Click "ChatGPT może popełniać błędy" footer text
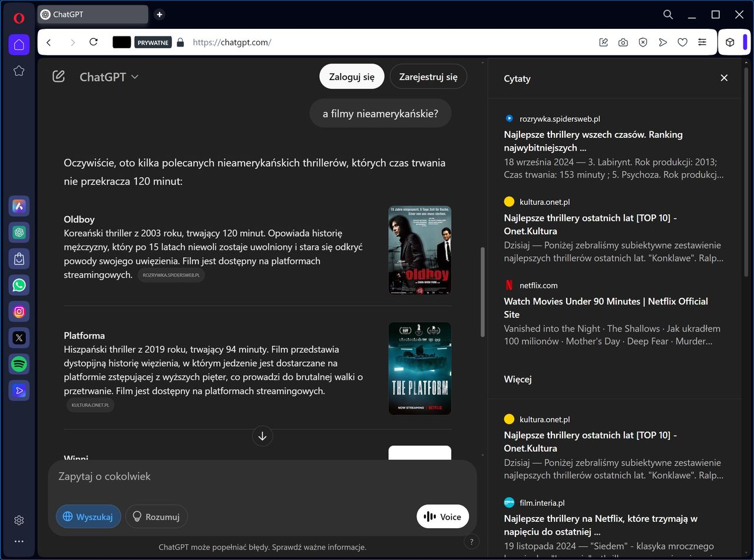 (x=263, y=547)
